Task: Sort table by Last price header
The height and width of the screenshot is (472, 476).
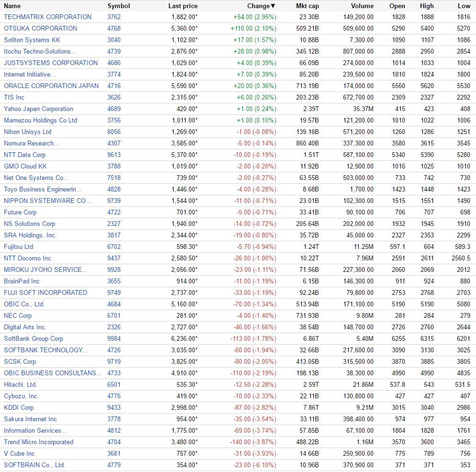Action: (183, 6)
